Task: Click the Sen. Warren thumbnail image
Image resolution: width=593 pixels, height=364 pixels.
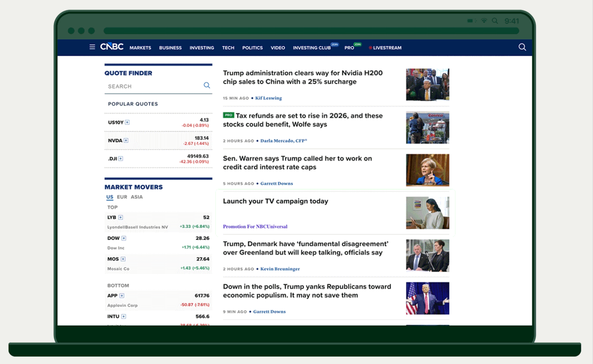Action: click(x=427, y=170)
